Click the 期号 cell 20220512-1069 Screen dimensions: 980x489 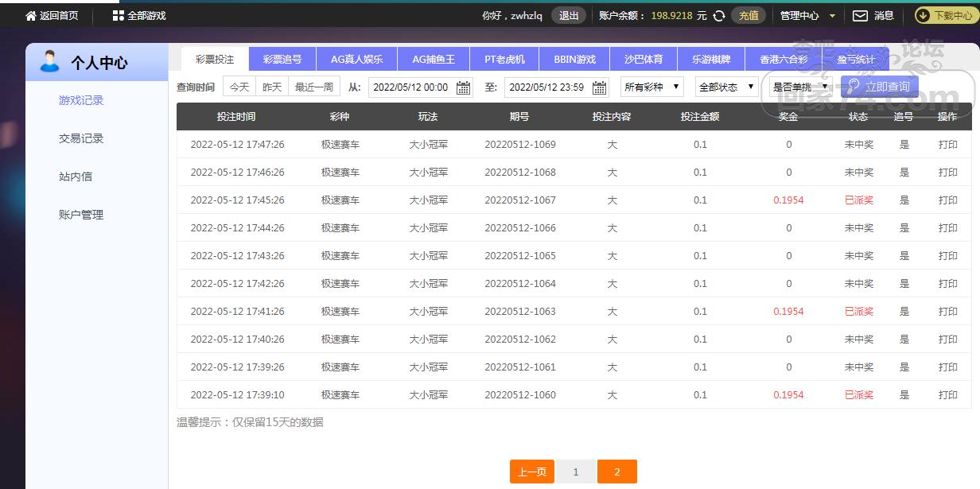(520, 145)
